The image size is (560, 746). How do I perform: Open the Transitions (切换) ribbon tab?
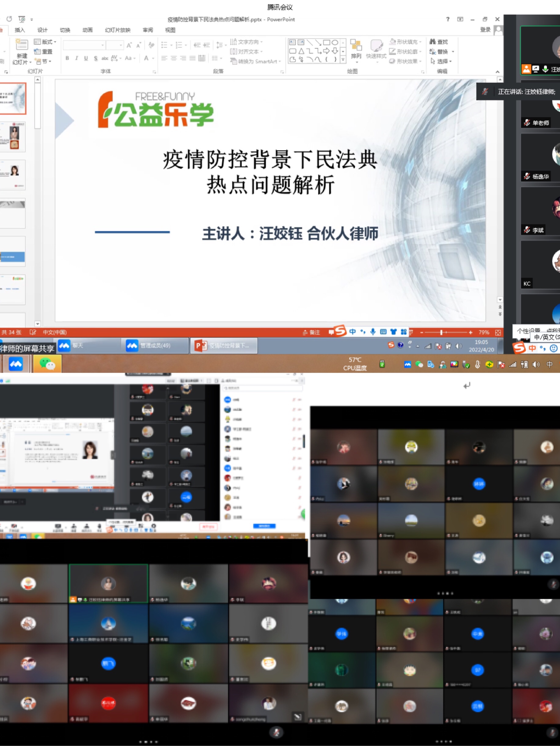(x=65, y=30)
